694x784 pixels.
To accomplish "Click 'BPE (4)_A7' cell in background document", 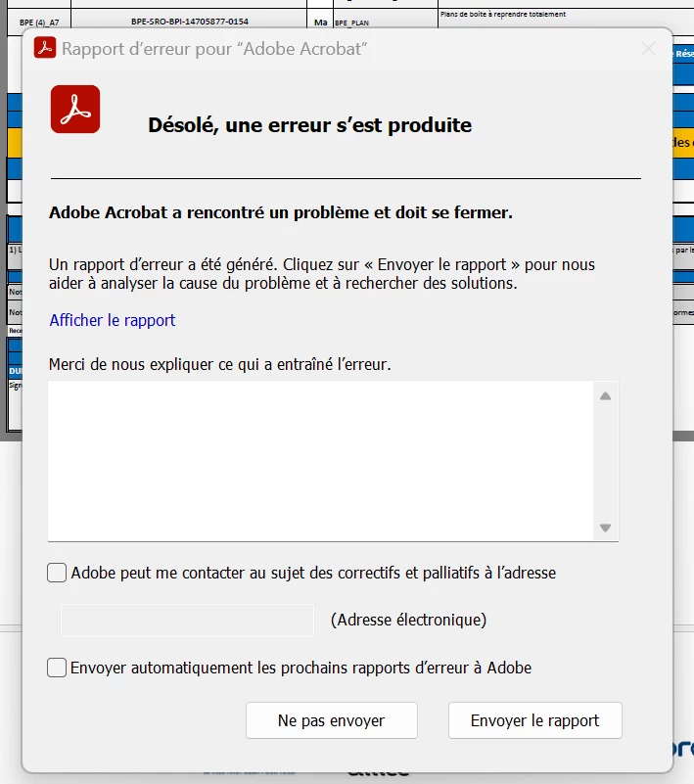I will [x=39, y=23].
